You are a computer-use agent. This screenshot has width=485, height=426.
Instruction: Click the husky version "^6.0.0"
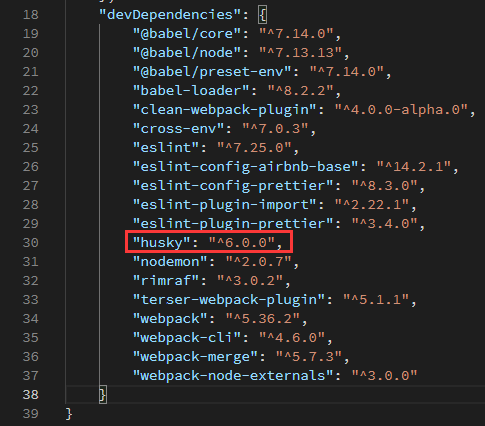(x=242, y=243)
